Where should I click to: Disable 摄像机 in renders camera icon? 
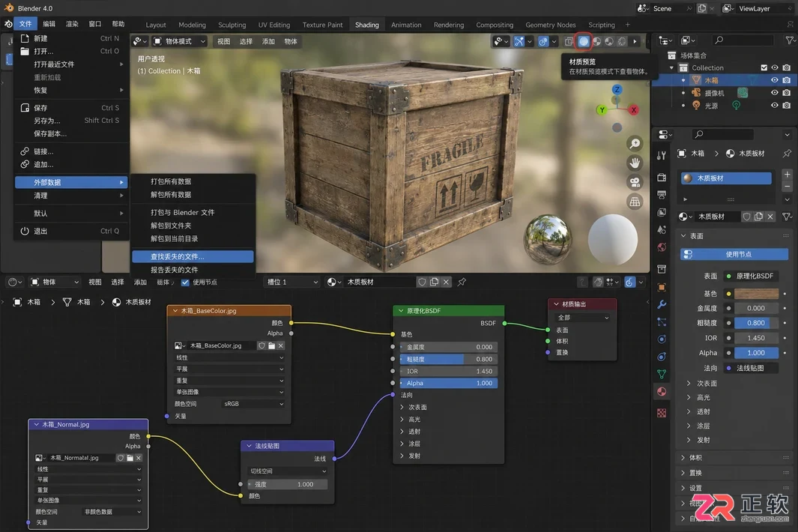click(x=787, y=93)
